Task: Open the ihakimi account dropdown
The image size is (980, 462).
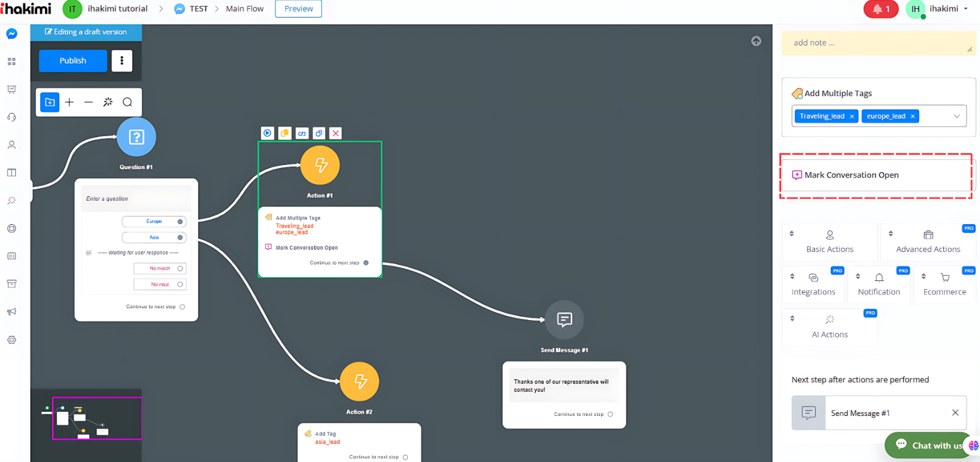Action: (966, 9)
